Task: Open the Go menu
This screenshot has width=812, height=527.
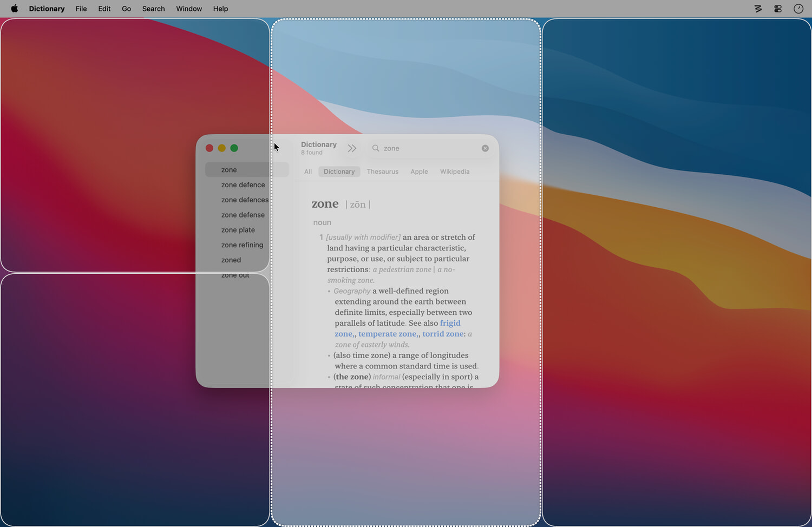Action: (x=126, y=9)
